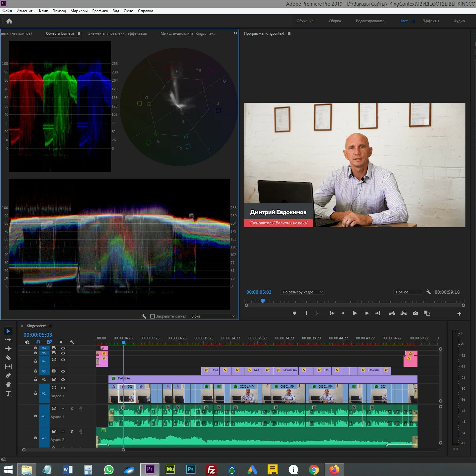This screenshot has height=476, width=476.
Task: Click the Lift button
Action: [x=392, y=313]
